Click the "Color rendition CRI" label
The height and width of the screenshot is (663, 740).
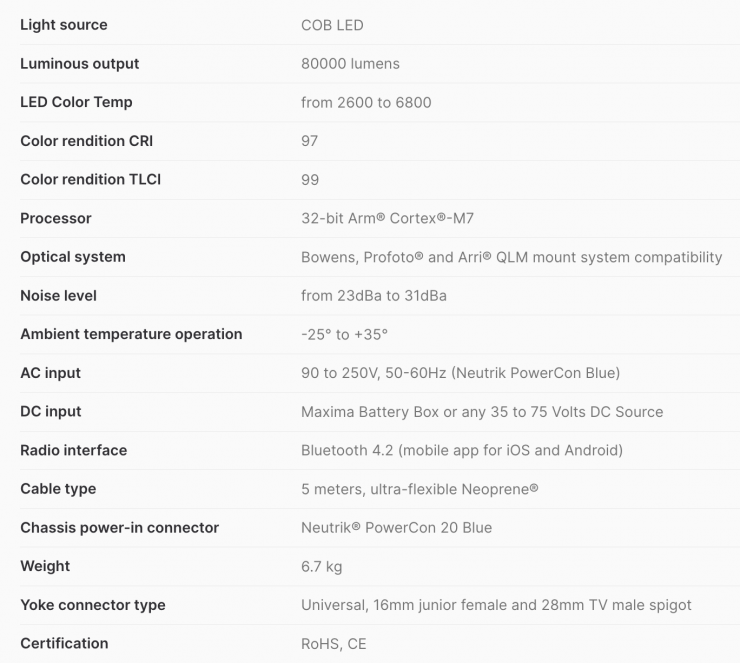87,141
